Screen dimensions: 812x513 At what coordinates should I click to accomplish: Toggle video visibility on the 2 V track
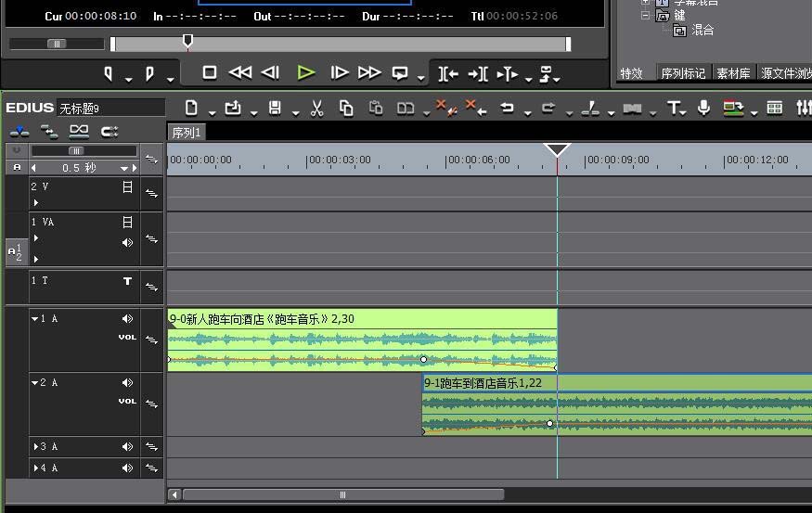127,187
